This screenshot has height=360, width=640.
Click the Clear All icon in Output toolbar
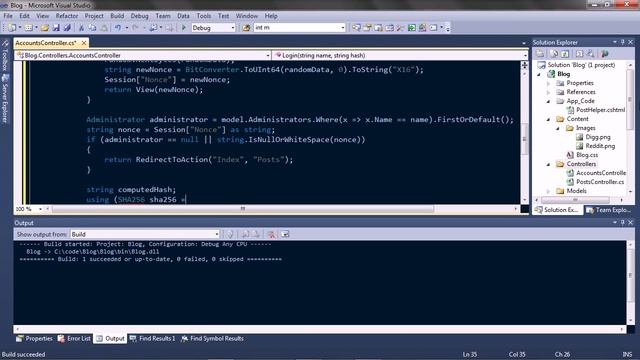tap(271, 234)
